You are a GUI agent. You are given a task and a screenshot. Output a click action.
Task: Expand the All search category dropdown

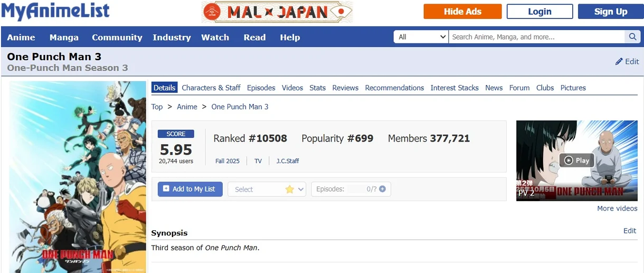click(x=422, y=37)
